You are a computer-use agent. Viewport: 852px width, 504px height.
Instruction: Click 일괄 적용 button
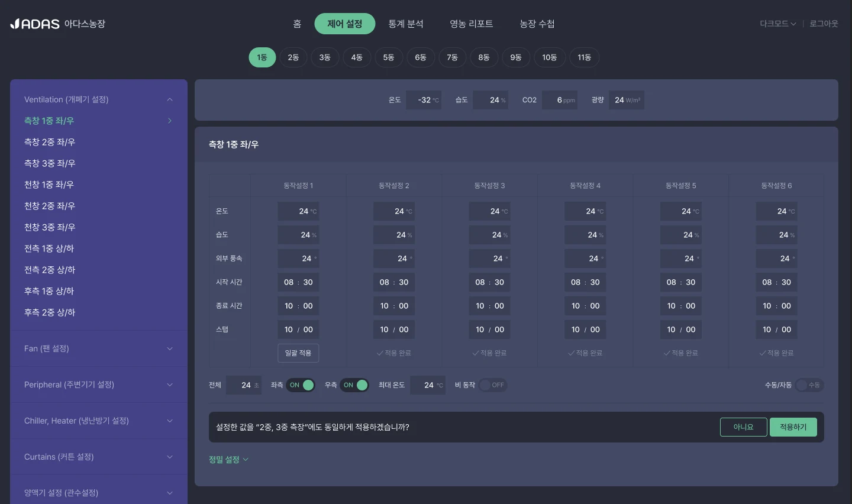(x=298, y=353)
